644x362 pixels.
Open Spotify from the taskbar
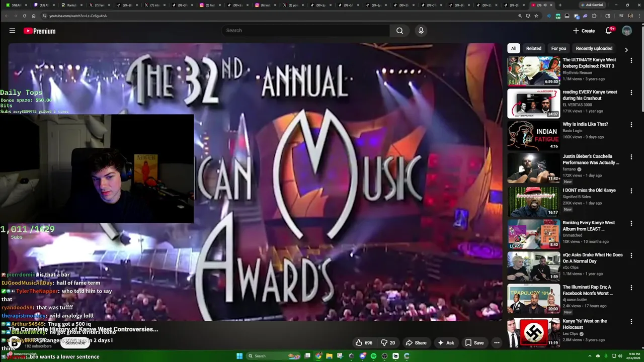[373, 356]
